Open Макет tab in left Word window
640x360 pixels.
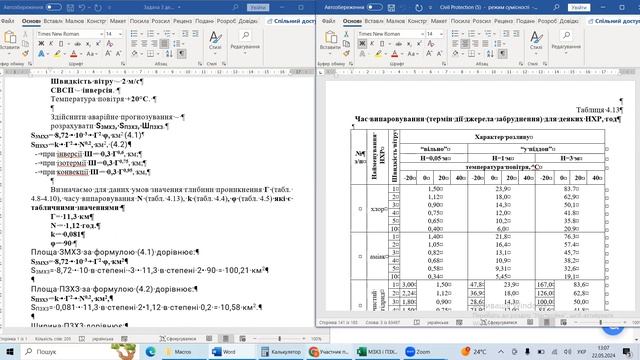click(x=118, y=21)
